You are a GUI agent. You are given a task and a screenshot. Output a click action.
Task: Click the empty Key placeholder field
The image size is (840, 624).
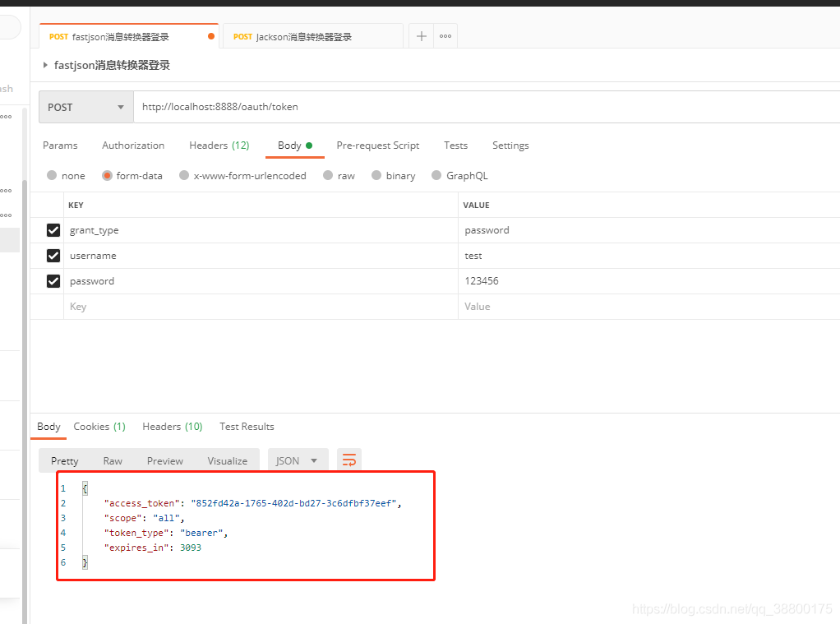coord(261,307)
